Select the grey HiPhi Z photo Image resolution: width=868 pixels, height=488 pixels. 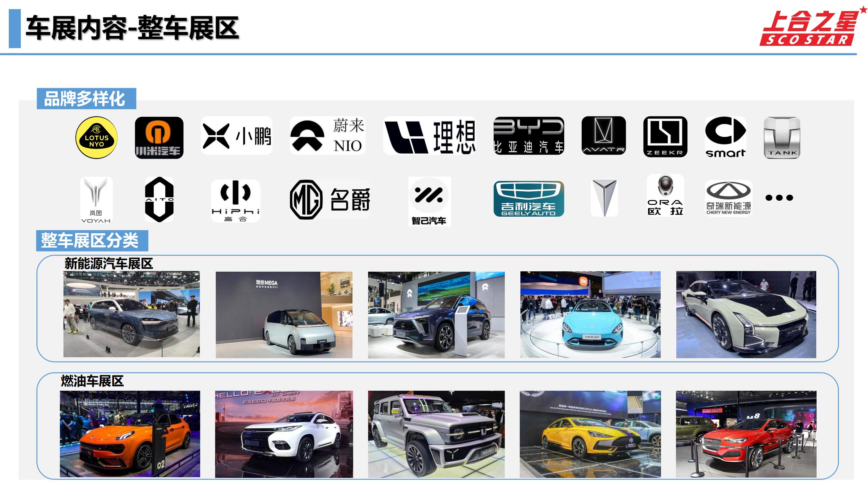tap(746, 315)
